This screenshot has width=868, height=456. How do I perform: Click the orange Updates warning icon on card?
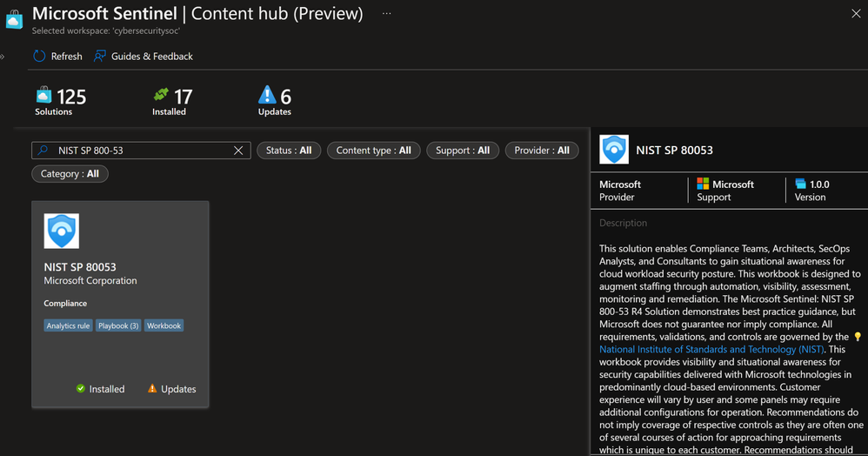point(152,388)
